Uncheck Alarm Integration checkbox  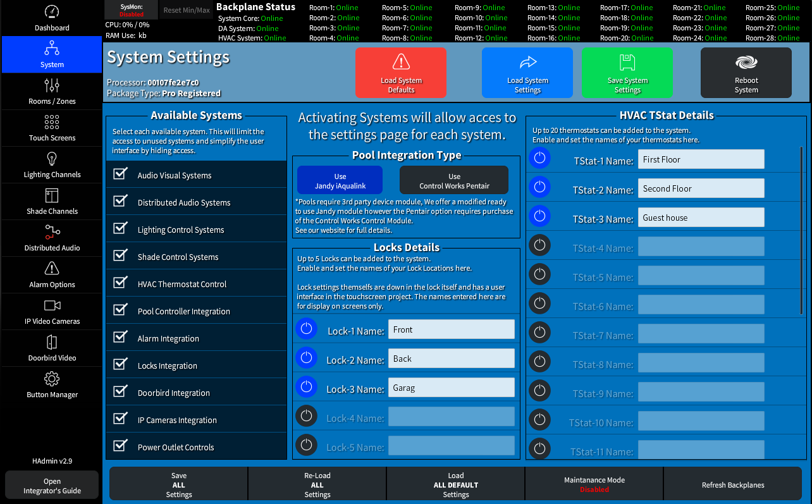point(120,337)
